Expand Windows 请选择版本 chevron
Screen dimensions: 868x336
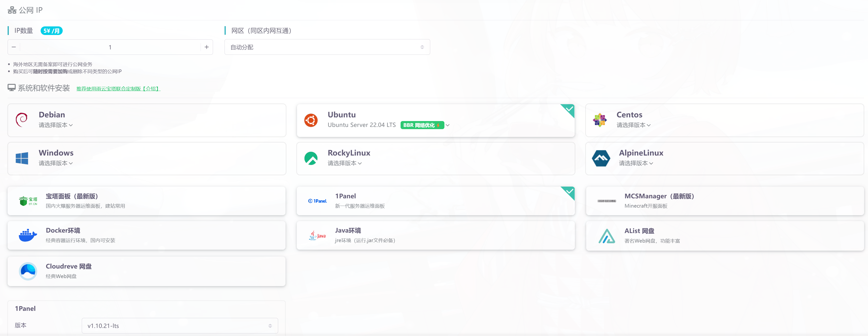(x=71, y=163)
